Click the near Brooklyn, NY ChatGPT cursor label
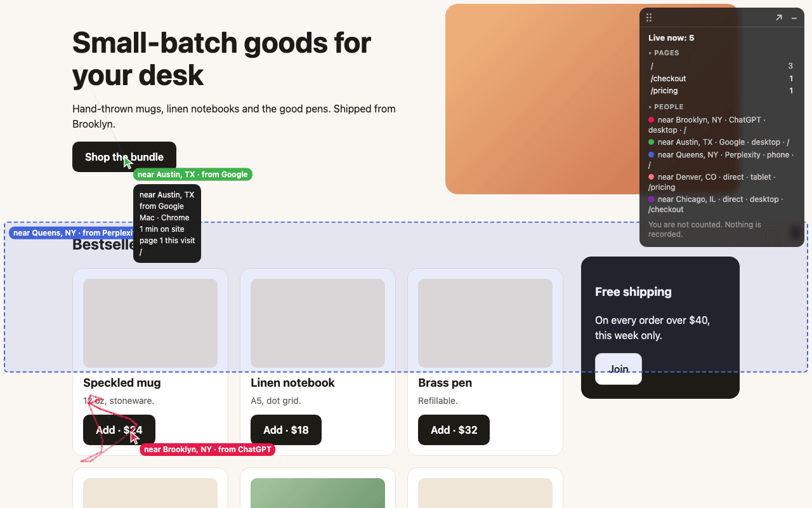Image resolution: width=812 pixels, height=508 pixels. [207, 450]
